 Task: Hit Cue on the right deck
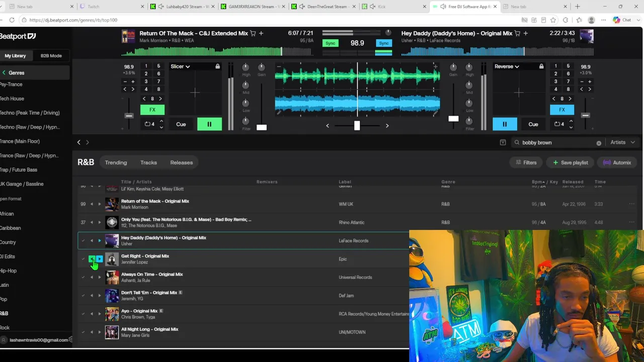coord(533,124)
